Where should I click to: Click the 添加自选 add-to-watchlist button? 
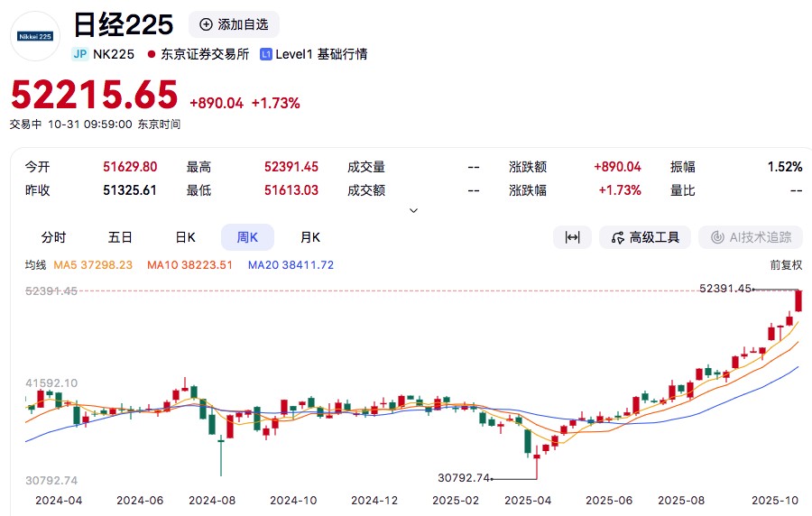(x=235, y=24)
